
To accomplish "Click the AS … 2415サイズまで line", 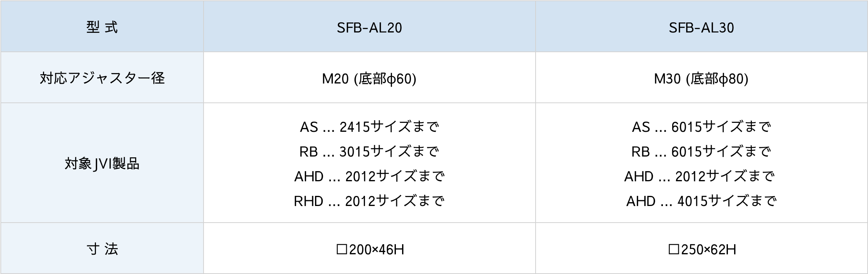I will tap(369, 127).
